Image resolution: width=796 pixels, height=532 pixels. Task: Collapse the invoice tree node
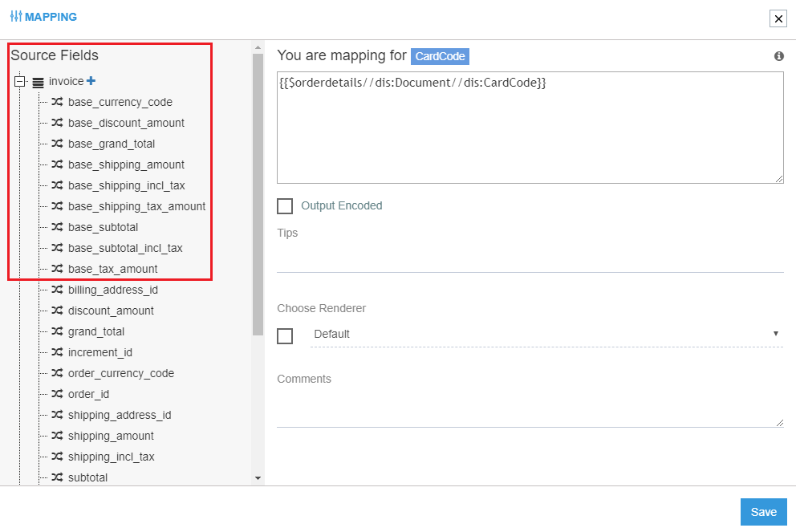20,80
